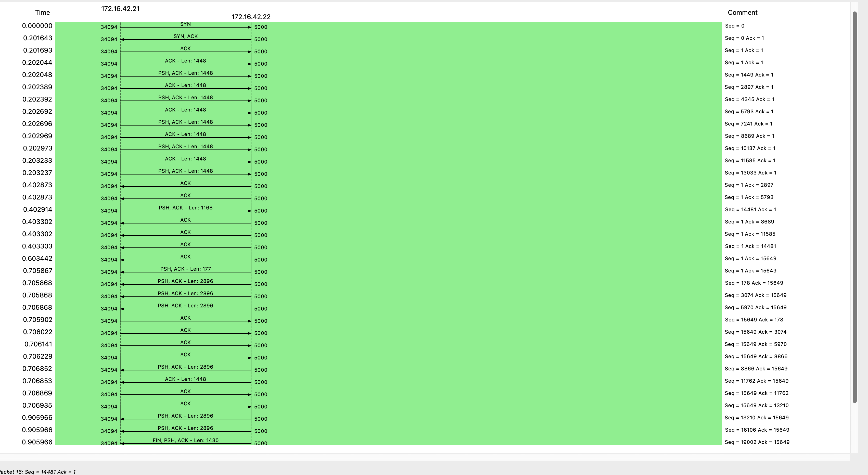
Task: Click the vertical scrollbar thumb
Action: 854,207
